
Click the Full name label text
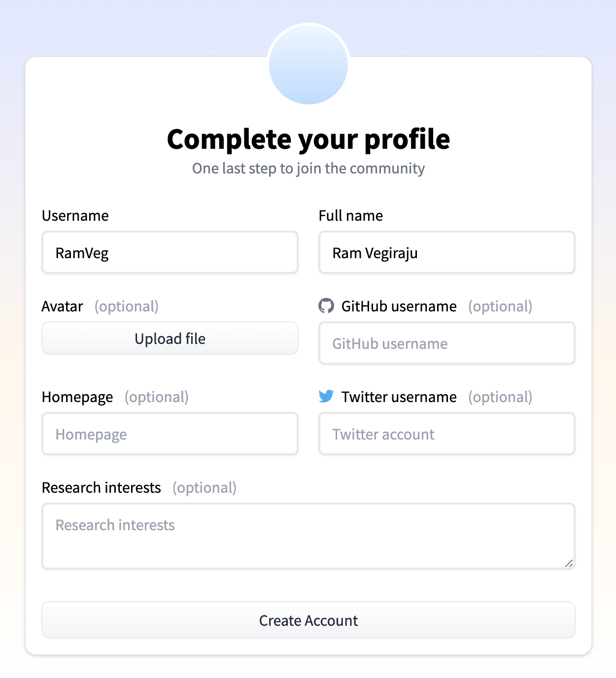(351, 216)
